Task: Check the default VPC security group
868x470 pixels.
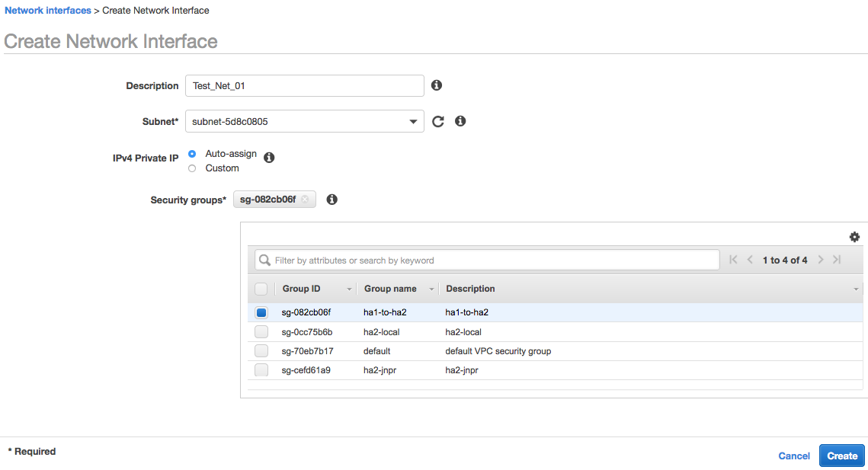Action: (x=261, y=351)
